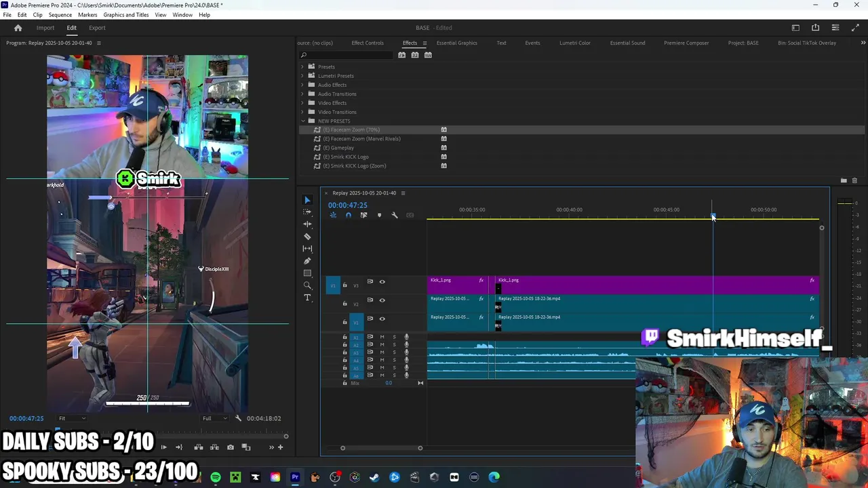Expand the Video Effects folder
Image resolution: width=868 pixels, height=488 pixels.
302,102
